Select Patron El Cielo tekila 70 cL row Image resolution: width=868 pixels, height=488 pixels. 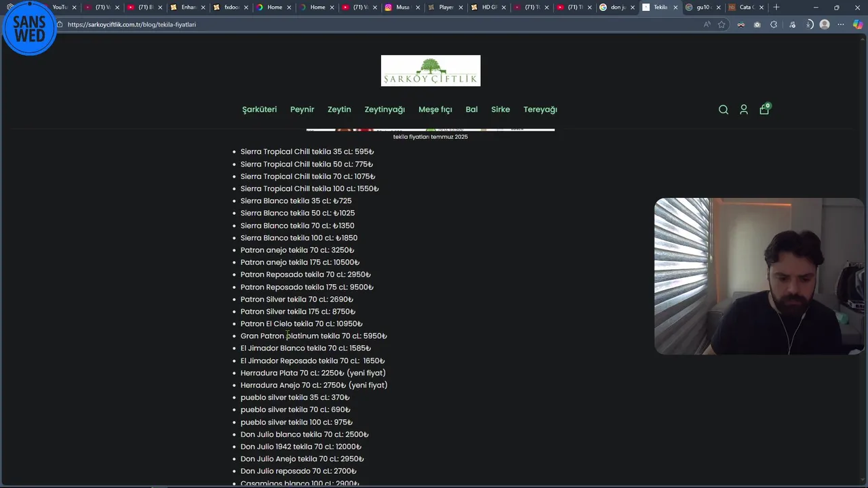click(x=302, y=323)
